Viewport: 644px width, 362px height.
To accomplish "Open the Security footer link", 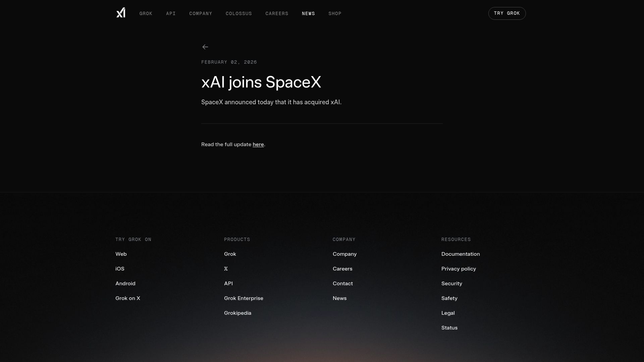I will point(452,284).
